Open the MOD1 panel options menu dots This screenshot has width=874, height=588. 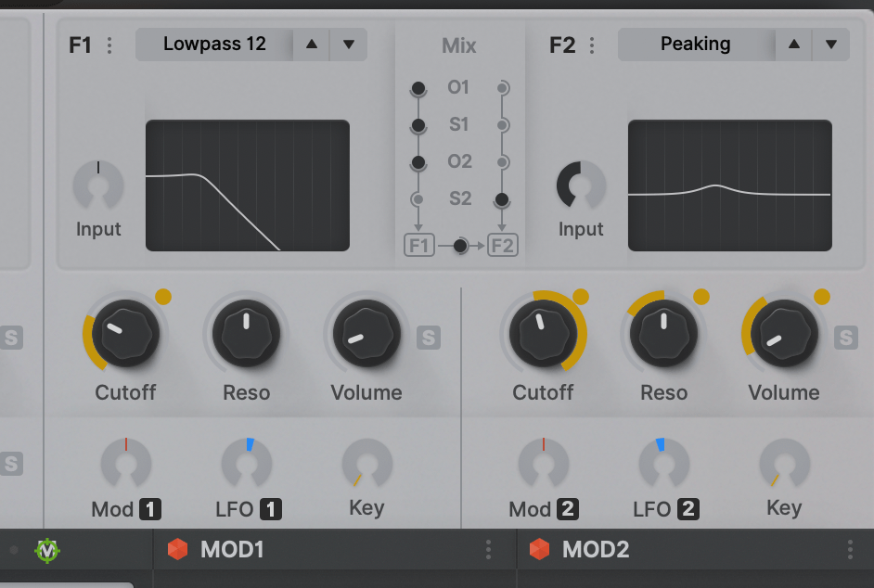488,550
